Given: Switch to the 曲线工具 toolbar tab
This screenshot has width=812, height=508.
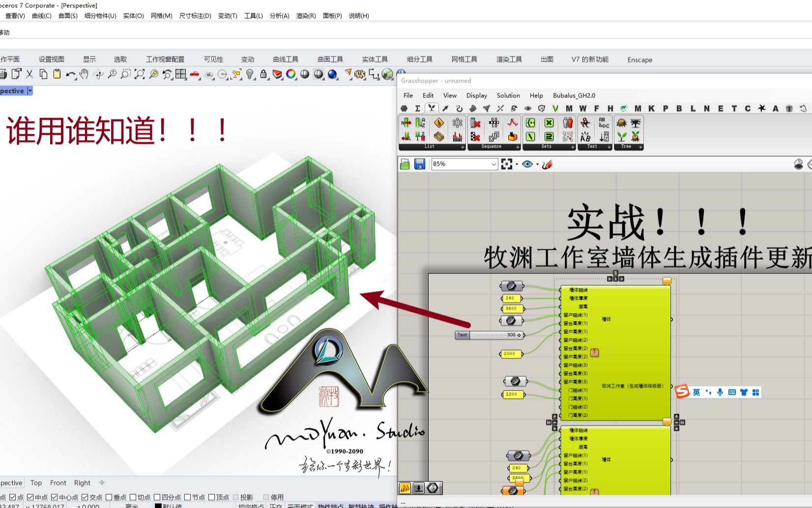Looking at the screenshot, I should (286, 60).
